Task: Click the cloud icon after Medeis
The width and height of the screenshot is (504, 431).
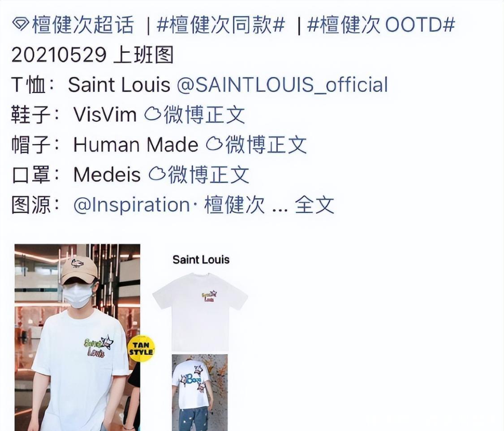Action: [x=157, y=174]
